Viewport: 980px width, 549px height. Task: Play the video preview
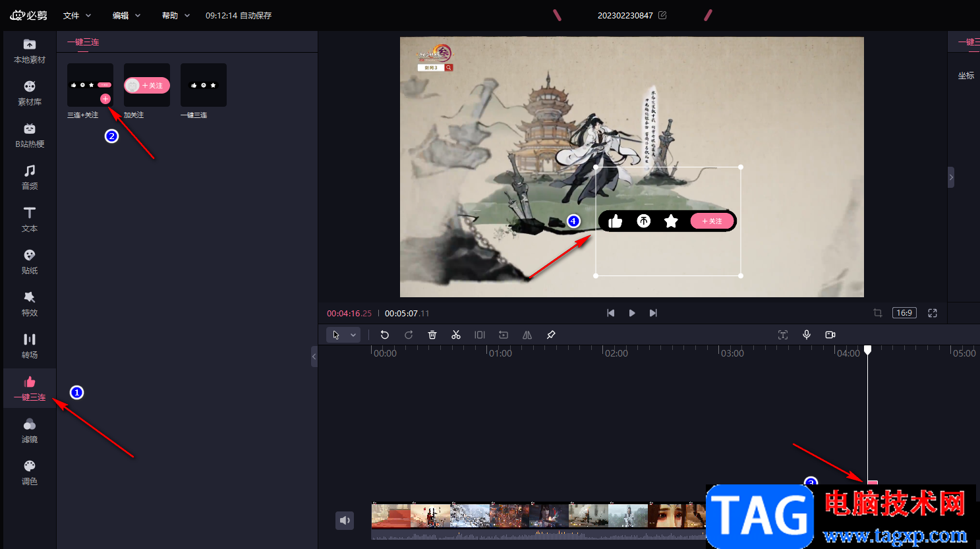point(632,313)
